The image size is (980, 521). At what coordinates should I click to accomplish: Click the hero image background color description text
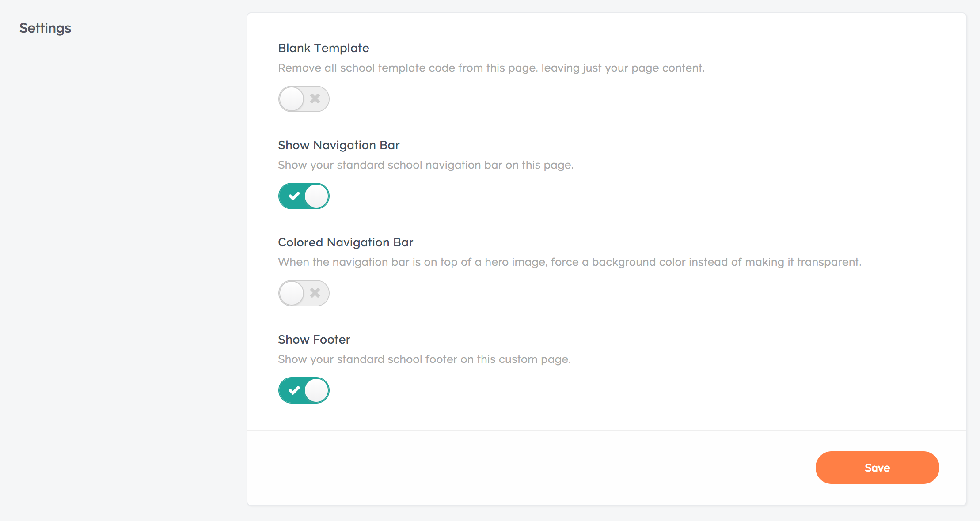(570, 262)
